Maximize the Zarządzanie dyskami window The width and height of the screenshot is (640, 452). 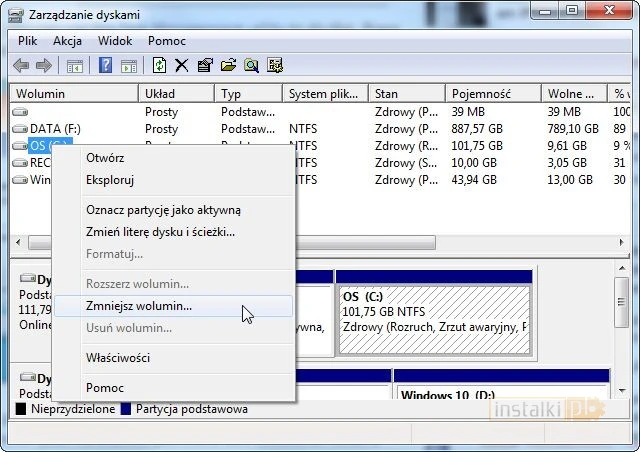(572, 11)
